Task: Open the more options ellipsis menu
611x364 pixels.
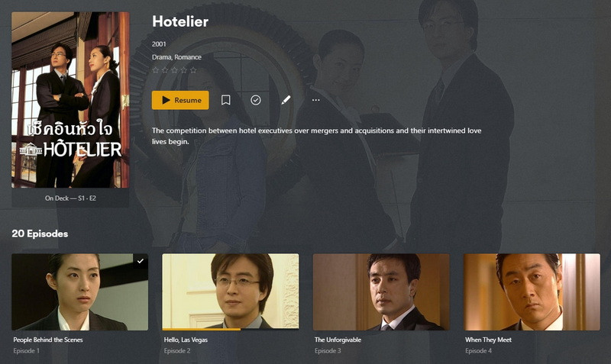Action: point(315,100)
